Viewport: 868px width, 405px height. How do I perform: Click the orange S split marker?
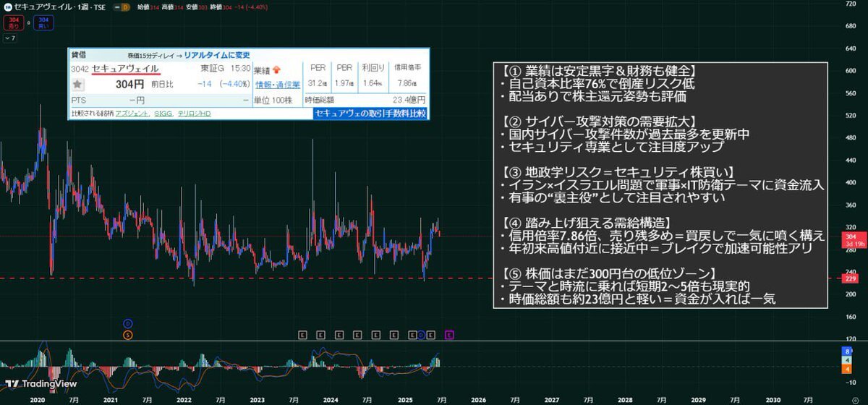pos(128,334)
